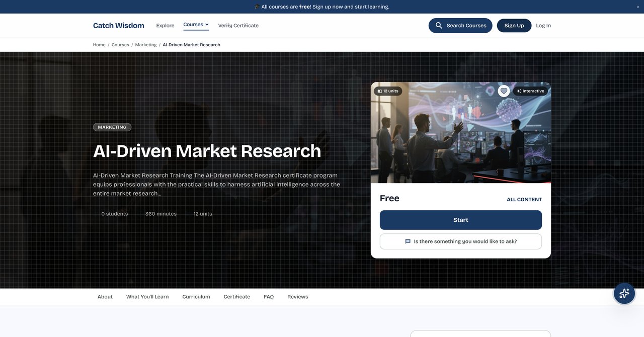Click 'All courses are free!' banner text

click(322, 7)
